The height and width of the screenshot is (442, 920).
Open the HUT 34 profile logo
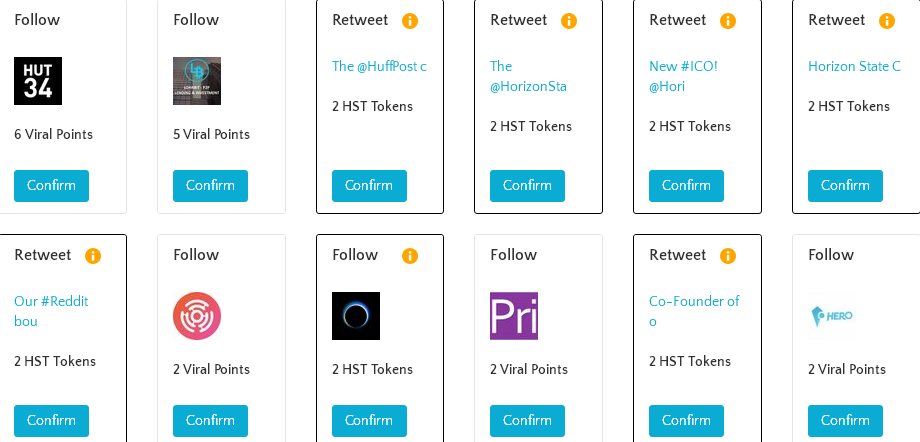[38, 81]
